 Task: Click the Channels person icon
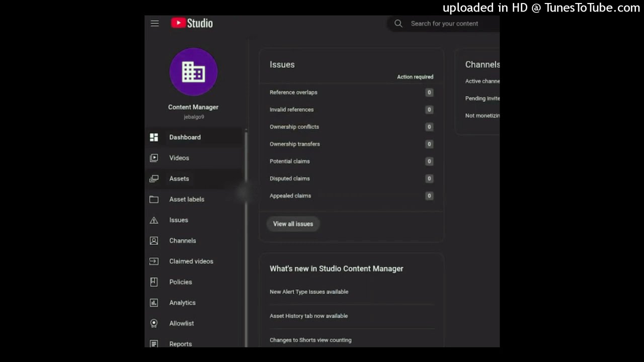[154, 241]
